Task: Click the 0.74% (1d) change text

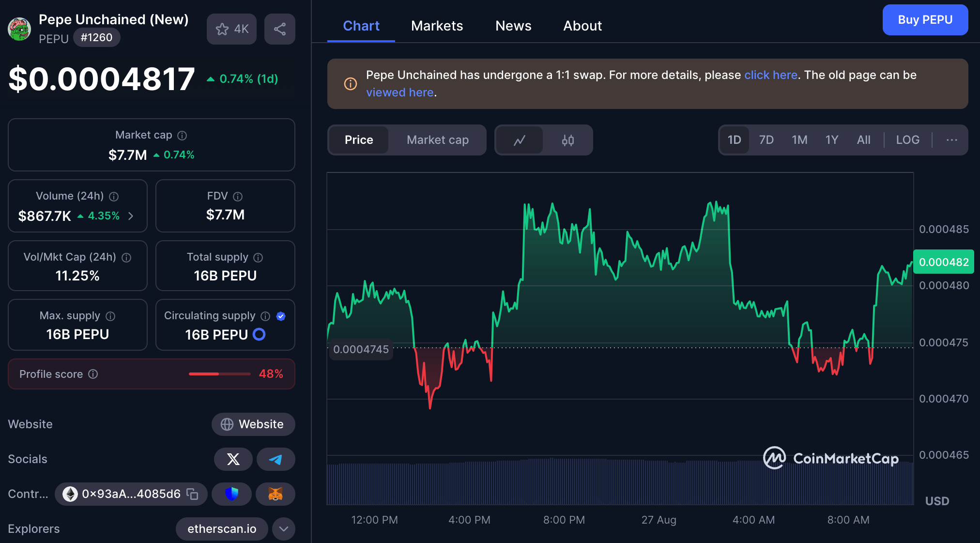Action: click(249, 79)
